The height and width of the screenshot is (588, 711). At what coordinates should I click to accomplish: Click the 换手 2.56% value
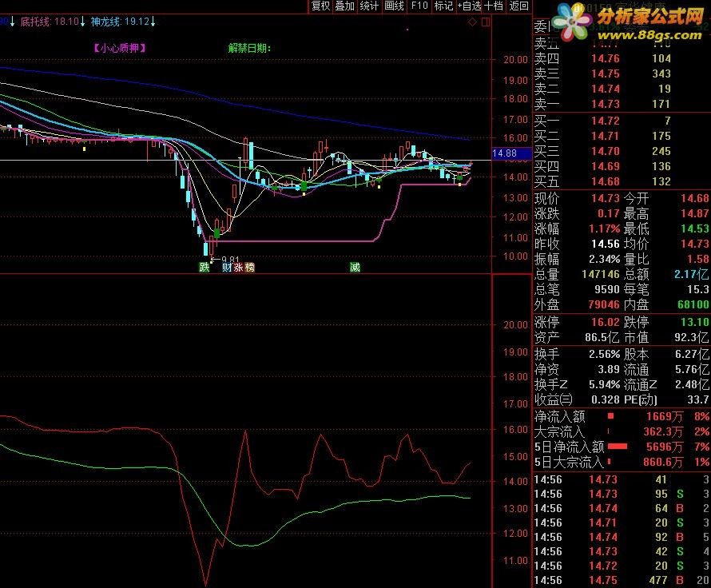(604, 354)
